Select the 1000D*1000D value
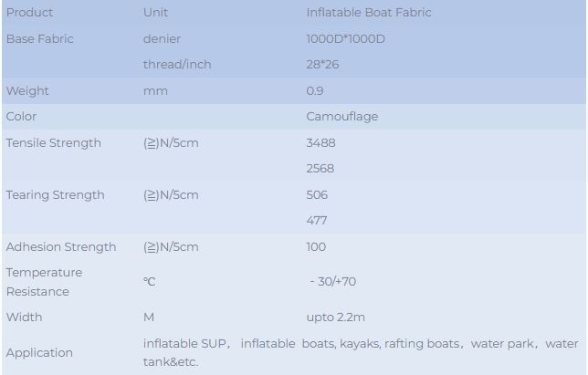The height and width of the screenshot is (375, 588). point(346,38)
